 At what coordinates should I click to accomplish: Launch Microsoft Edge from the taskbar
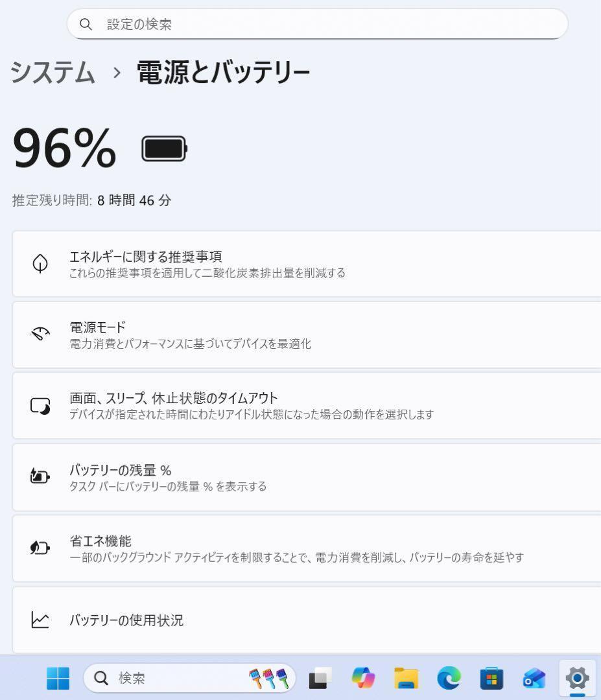tap(449, 678)
